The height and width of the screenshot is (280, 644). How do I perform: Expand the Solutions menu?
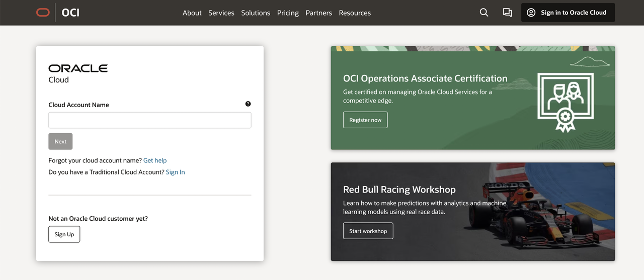256,13
